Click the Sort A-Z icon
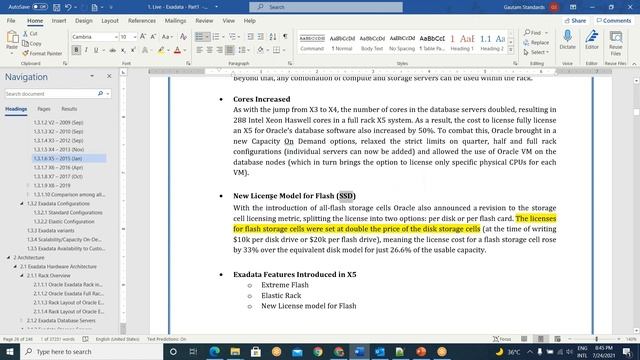The image size is (640, 360). (x=273, y=37)
